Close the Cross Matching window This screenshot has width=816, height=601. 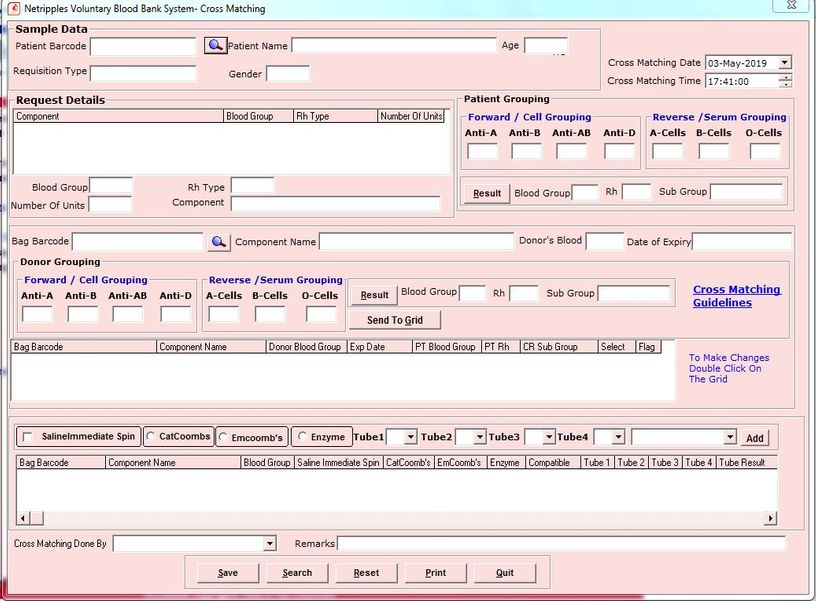792,5
